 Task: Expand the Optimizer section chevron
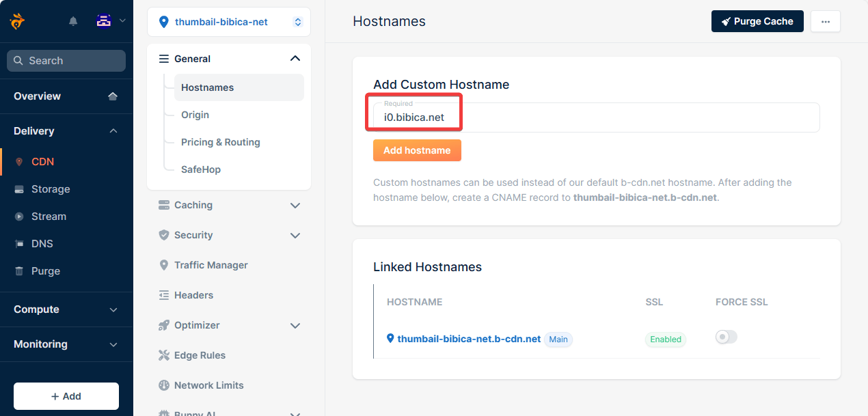pos(295,325)
